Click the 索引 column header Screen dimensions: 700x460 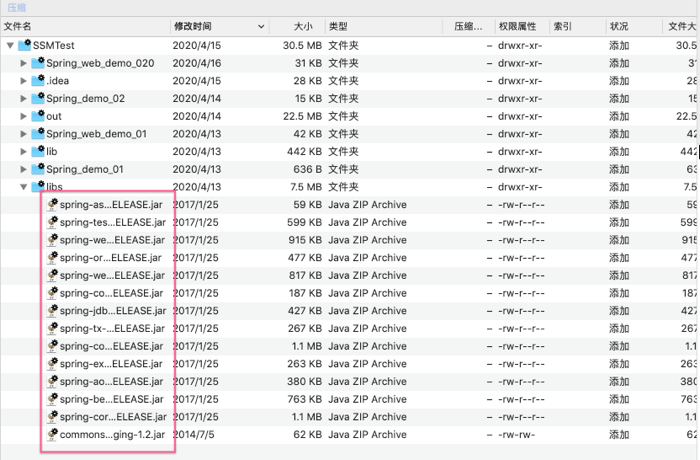(x=577, y=26)
